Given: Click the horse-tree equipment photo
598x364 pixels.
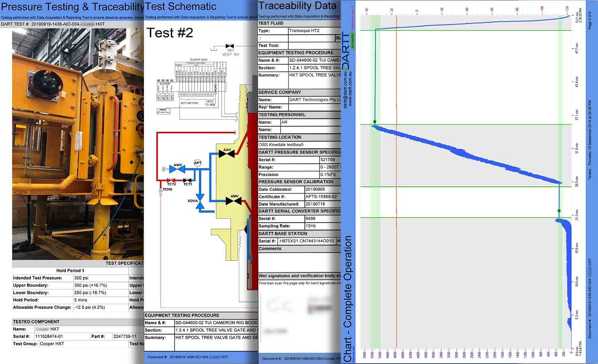Looking at the screenshot, I should (x=78, y=144).
